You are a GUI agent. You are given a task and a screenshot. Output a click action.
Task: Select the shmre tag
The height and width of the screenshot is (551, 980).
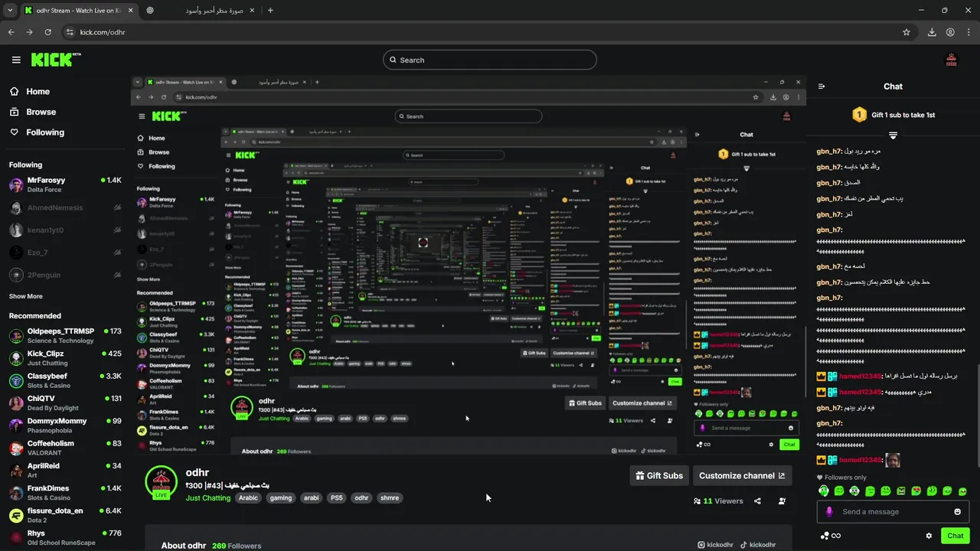(390, 497)
